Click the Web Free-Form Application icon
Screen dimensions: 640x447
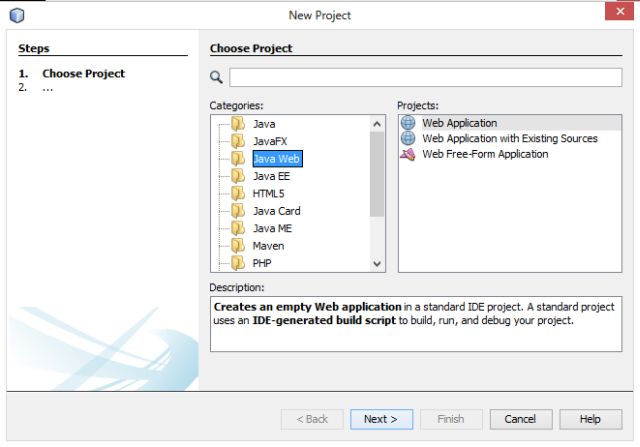pyautogui.click(x=408, y=154)
